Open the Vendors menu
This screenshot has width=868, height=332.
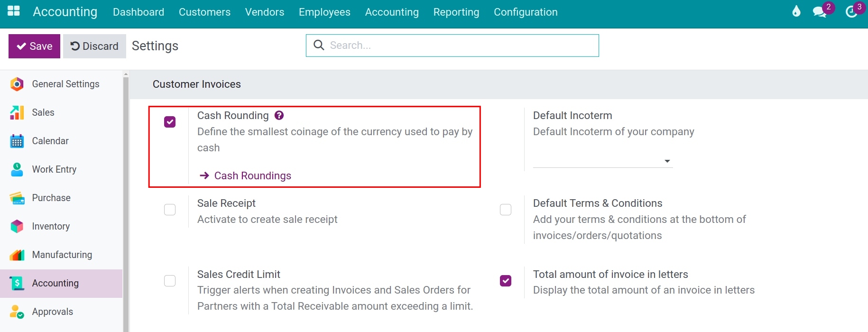click(x=265, y=12)
